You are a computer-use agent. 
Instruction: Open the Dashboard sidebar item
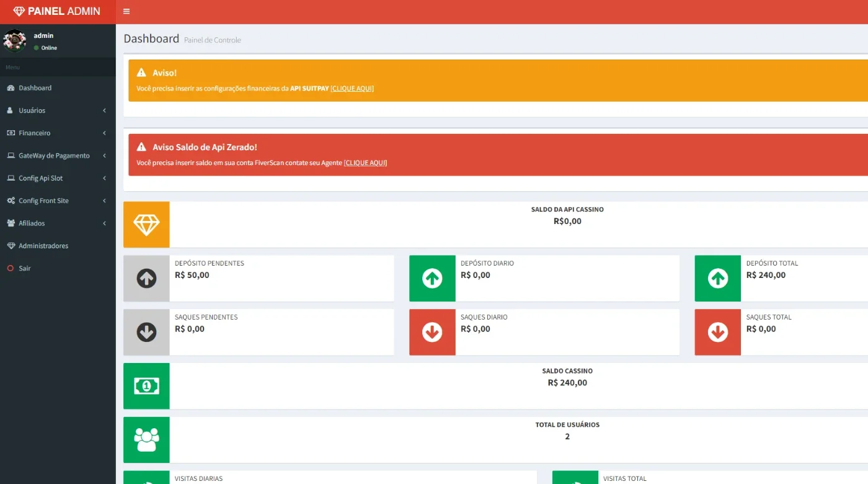pyautogui.click(x=58, y=88)
